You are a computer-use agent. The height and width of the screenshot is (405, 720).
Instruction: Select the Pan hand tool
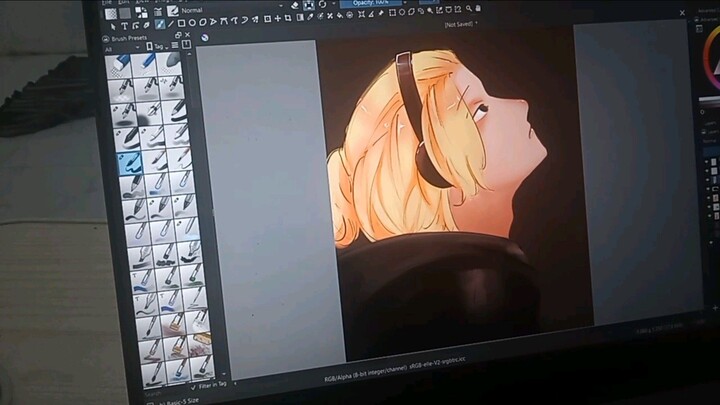coord(478,8)
